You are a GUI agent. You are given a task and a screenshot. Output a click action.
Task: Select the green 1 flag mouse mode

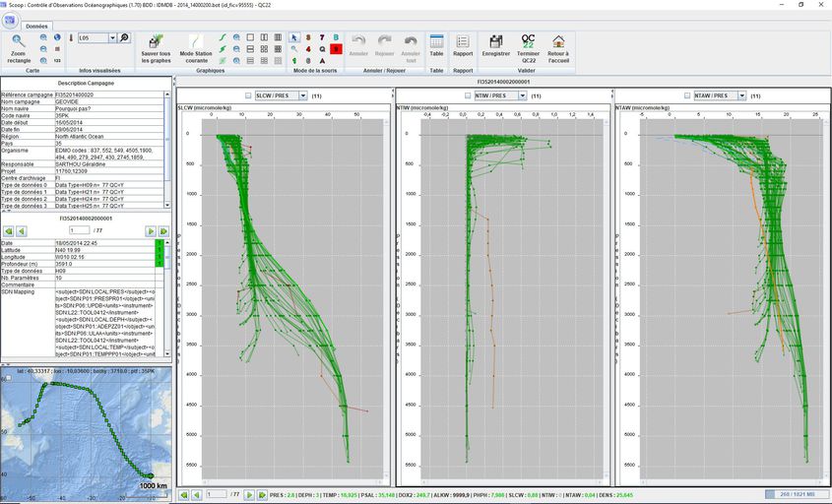[x=294, y=61]
